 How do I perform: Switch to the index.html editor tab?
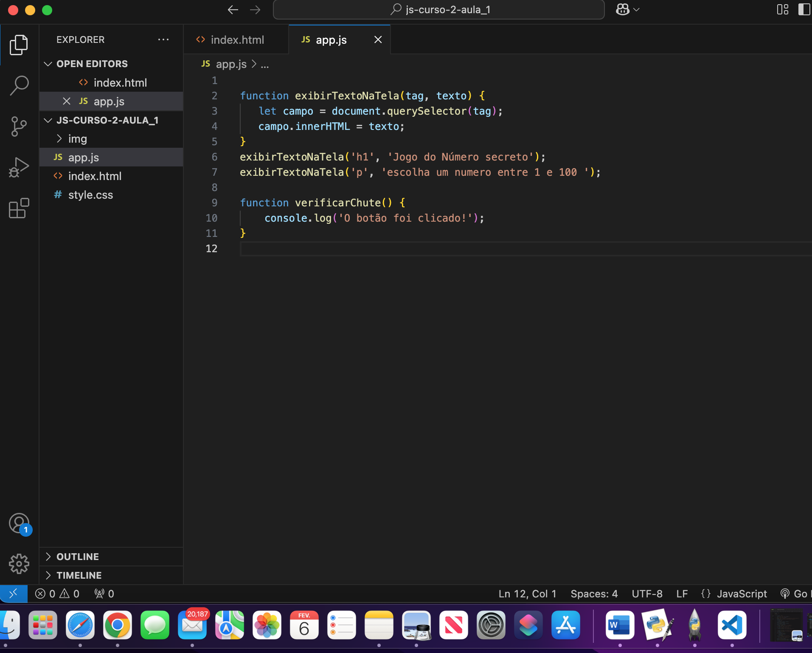coord(236,39)
